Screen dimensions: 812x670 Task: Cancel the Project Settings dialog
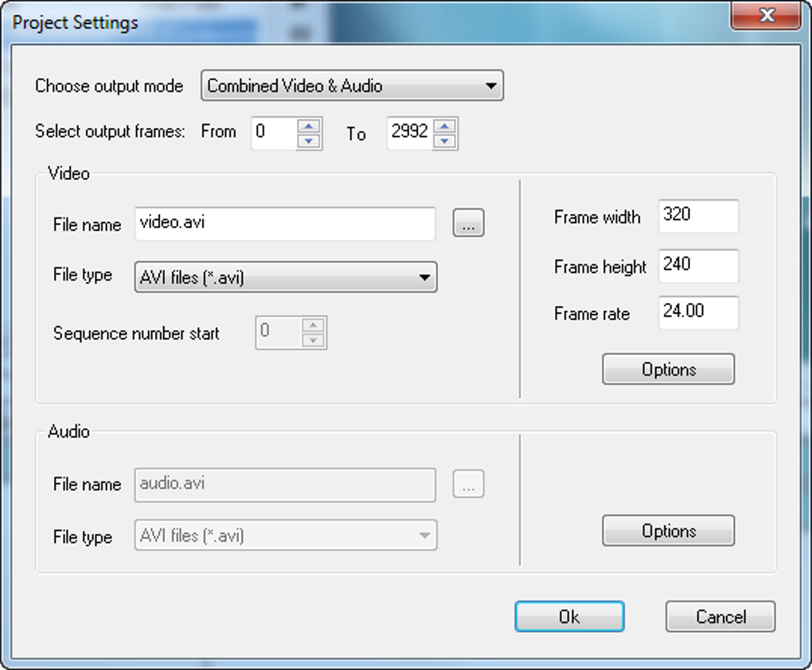pyautogui.click(x=720, y=617)
